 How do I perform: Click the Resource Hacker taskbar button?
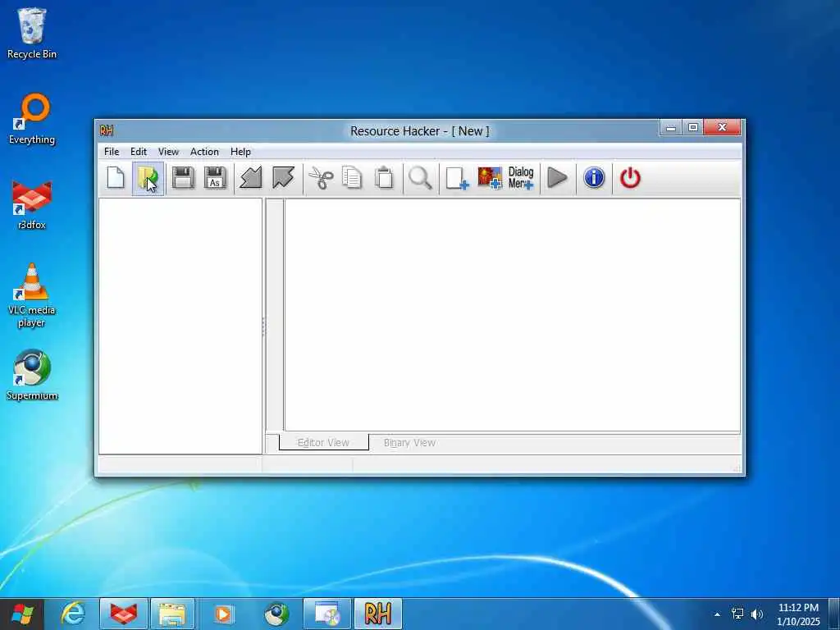(377, 614)
